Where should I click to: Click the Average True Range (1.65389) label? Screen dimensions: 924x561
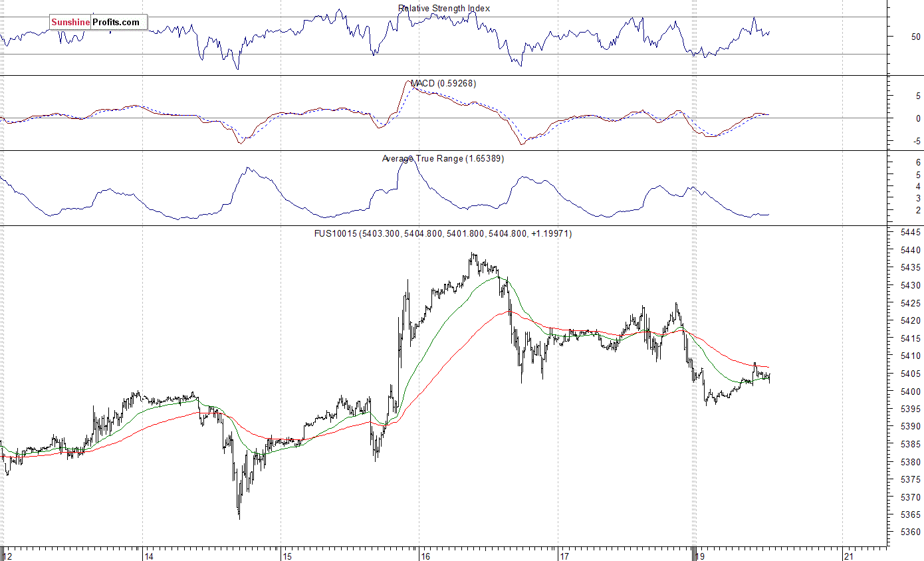coord(443,159)
